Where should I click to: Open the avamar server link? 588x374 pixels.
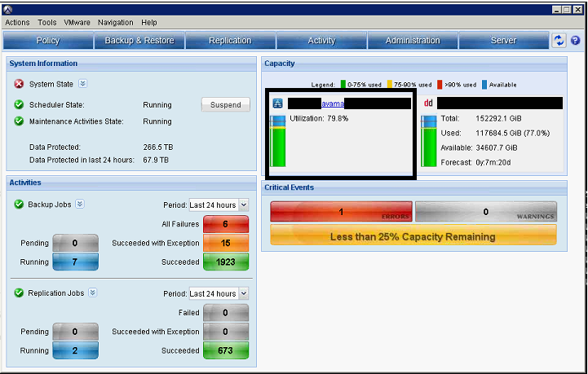point(332,103)
